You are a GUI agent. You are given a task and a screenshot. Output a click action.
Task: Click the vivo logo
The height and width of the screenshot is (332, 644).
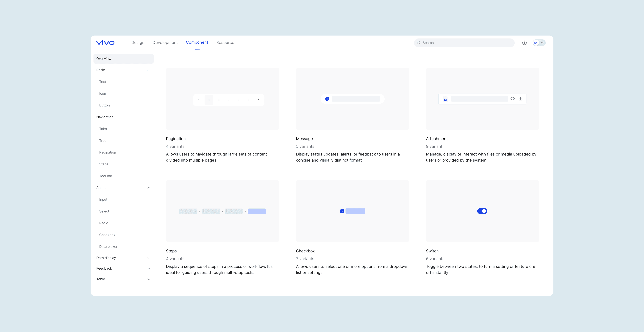(105, 42)
